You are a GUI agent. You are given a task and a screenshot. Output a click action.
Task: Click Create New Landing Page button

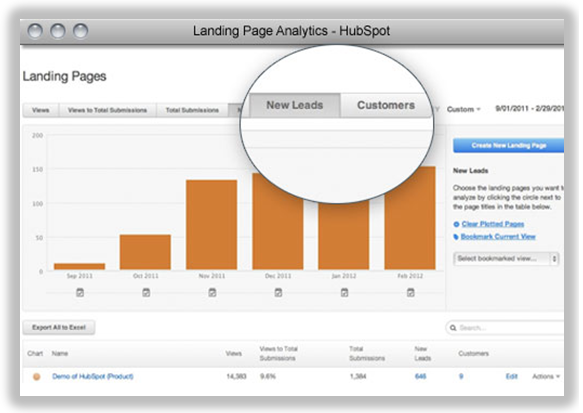click(508, 145)
